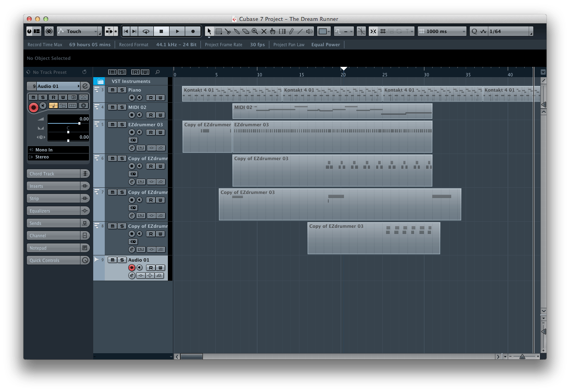Click the Mono In input routing

tap(58, 150)
